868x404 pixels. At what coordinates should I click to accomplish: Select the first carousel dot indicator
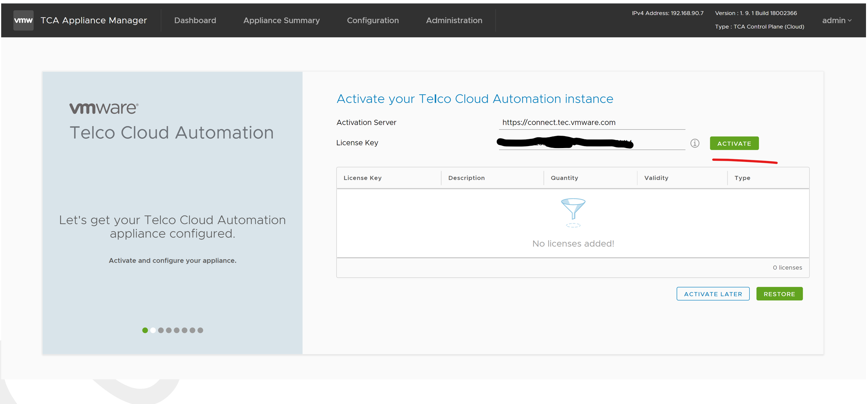click(145, 330)
